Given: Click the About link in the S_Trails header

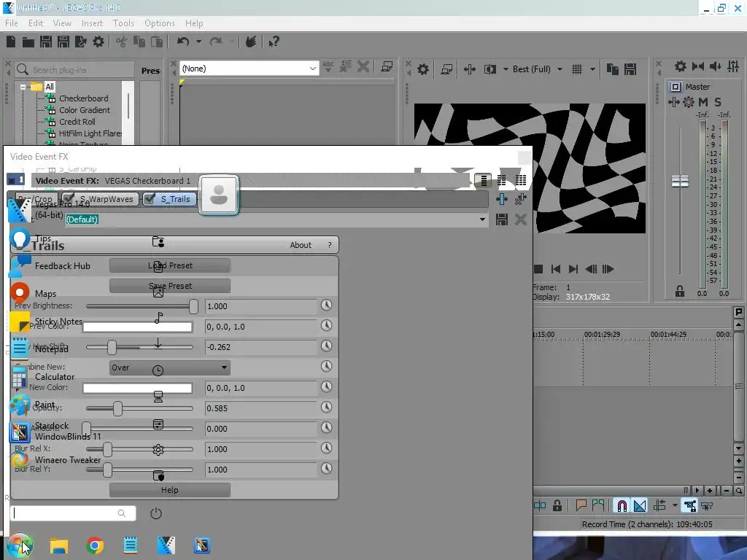Looking at the screenshot, I should [301, 245].
